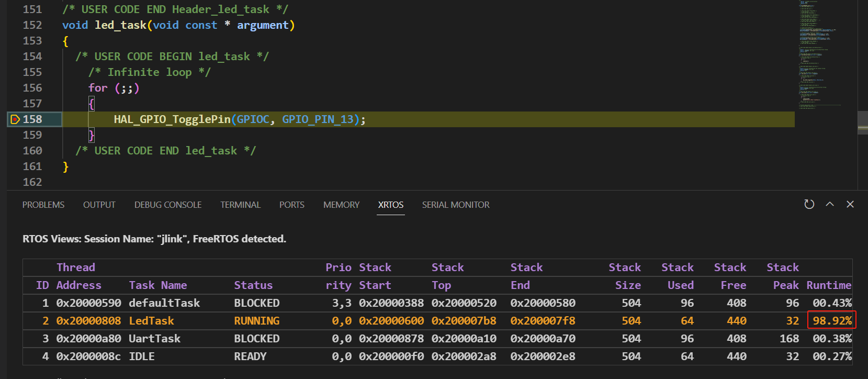Viewport: 868px width, 379px height.
Task: Click thread address 0x20000808
Action: coord(88,321)
